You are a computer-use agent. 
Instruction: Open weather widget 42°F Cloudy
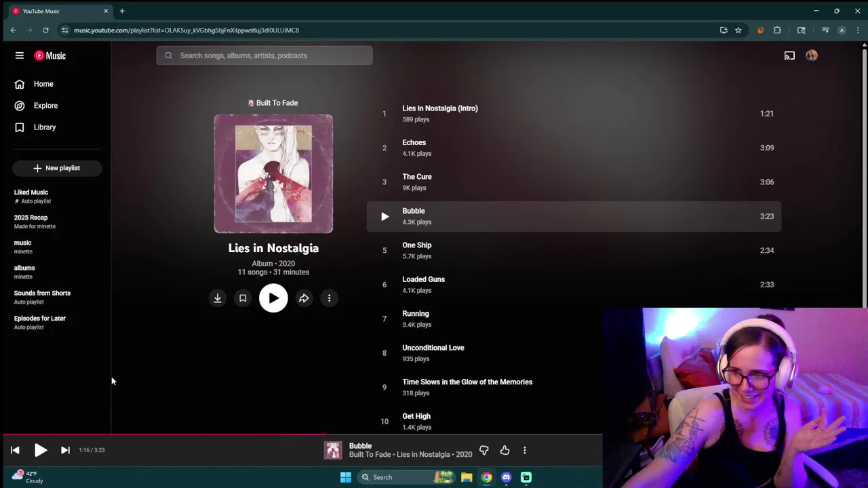point(28,477)
